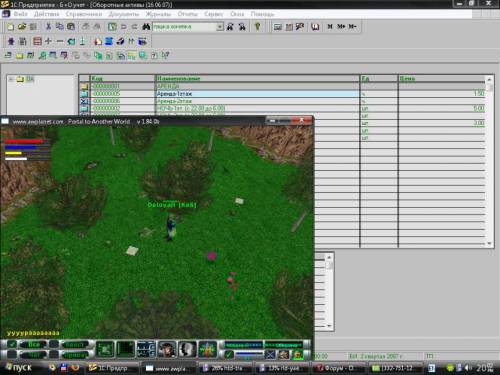Select the character portrait icon in game panel
This screenshot has height=375, width=500.
167,350
